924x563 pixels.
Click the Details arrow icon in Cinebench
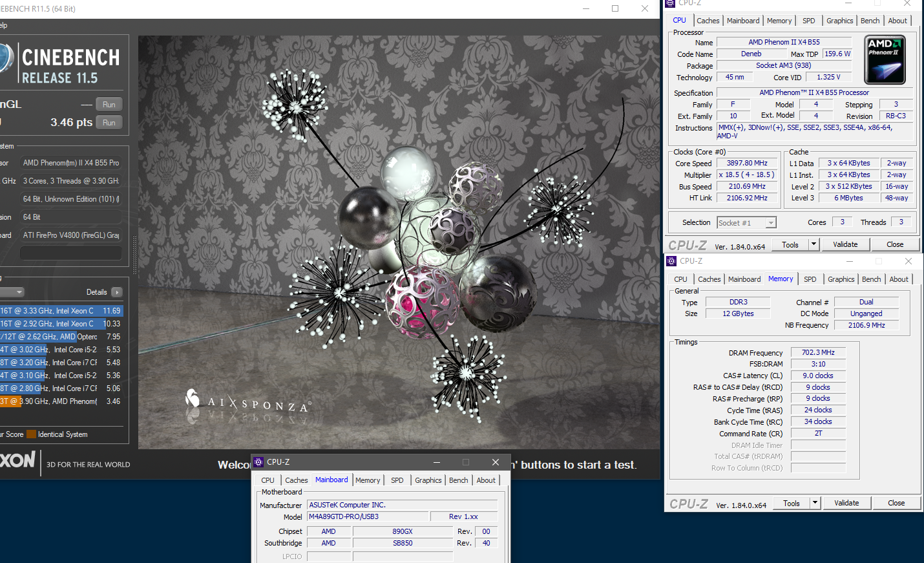tap(117, 292)
